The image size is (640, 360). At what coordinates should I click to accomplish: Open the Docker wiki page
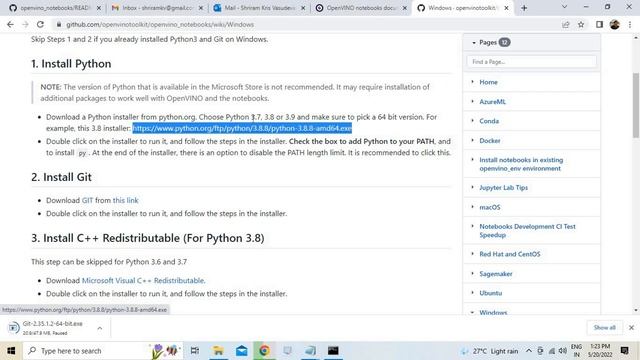[490, 141]
